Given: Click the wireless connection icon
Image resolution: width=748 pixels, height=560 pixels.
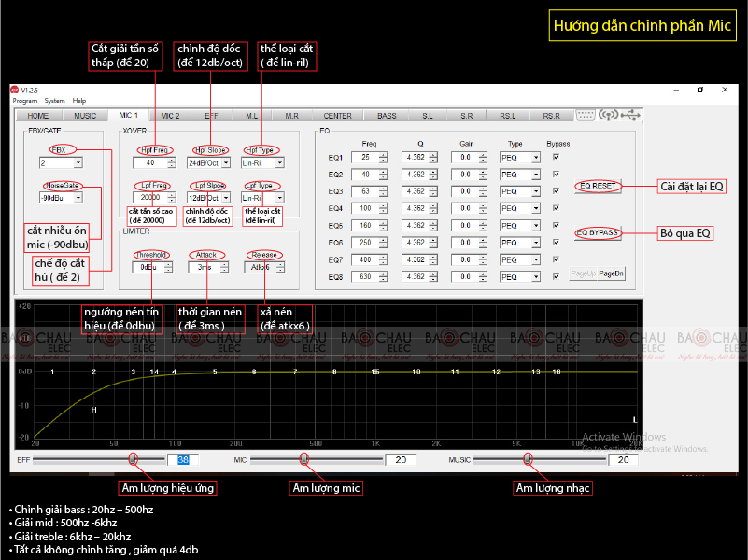Looking at the screenshot, I should [x=608, y=115].
